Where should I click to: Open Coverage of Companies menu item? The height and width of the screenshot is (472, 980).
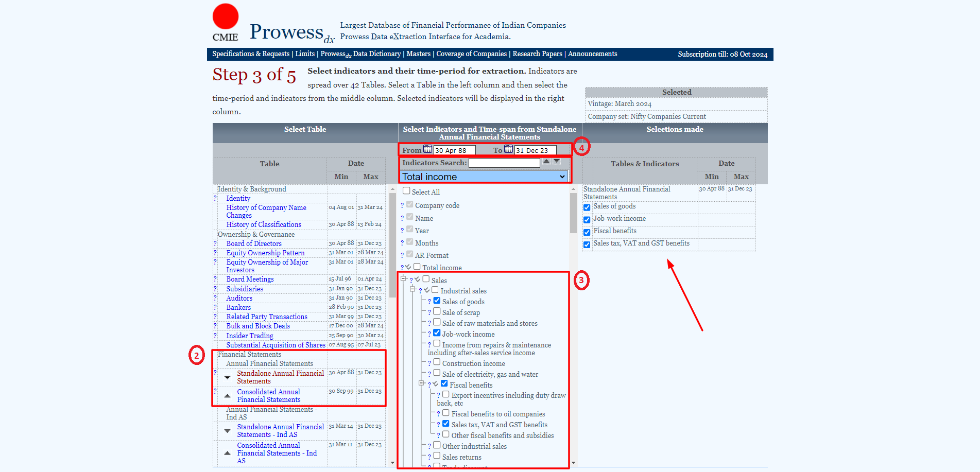[472, 54]
